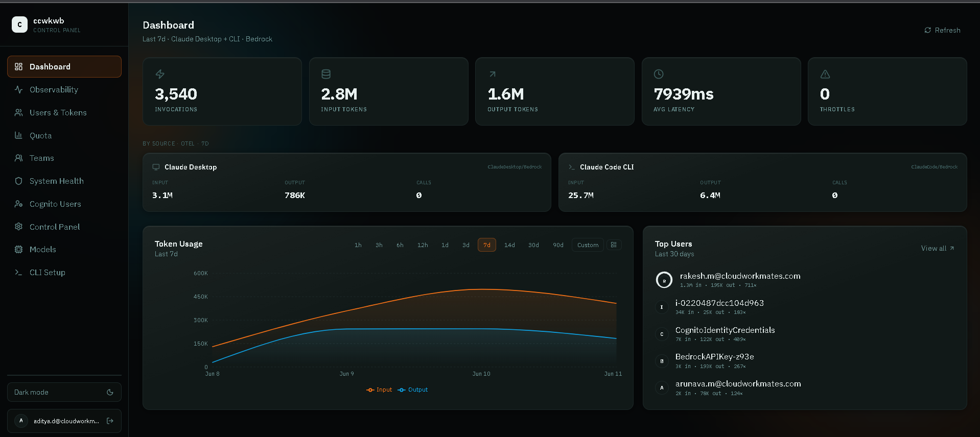Click the Control Panel gear icon
Screen dimensions: 980x437
click(19, 227)
